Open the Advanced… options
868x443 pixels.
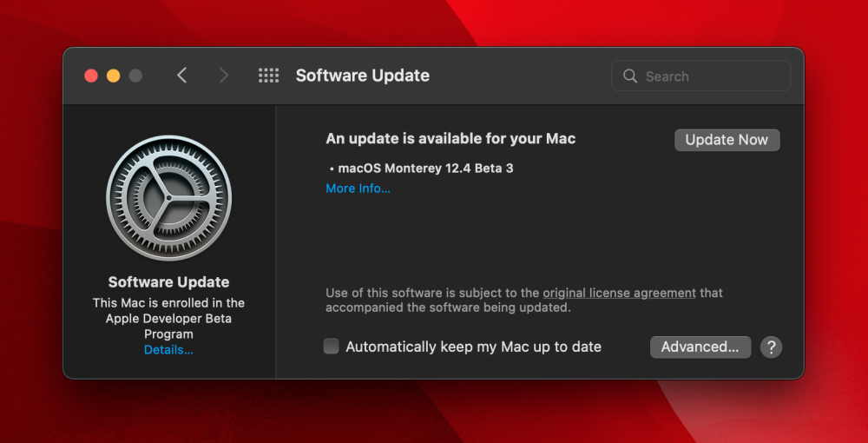coord(700,347)
